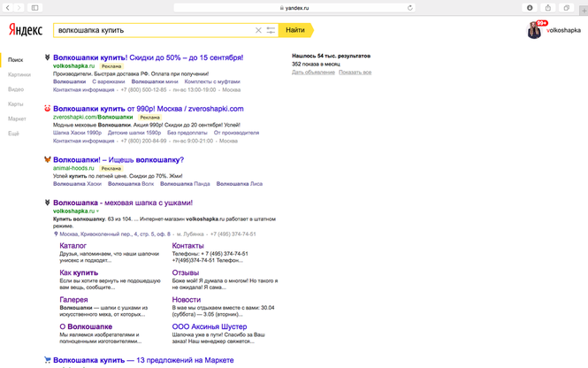The image size is (588, 368).
Task: Open the Волкошапка - меховая шапка с ушками result
Action: tap(123, 203)
